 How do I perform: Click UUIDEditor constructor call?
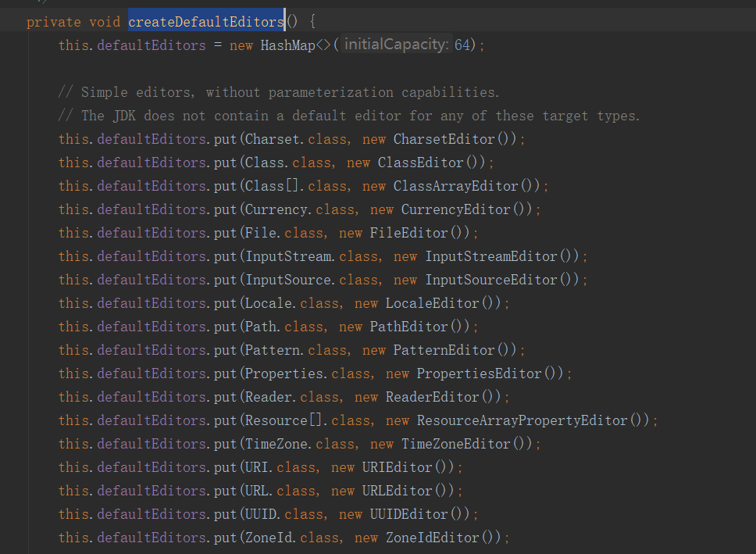419,513
